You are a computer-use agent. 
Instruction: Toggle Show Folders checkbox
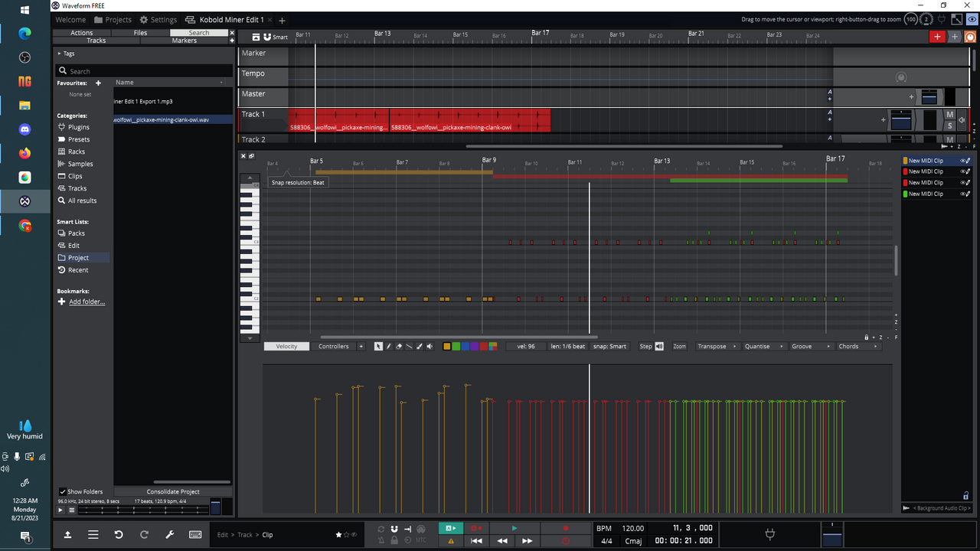(x=63, y=491)
